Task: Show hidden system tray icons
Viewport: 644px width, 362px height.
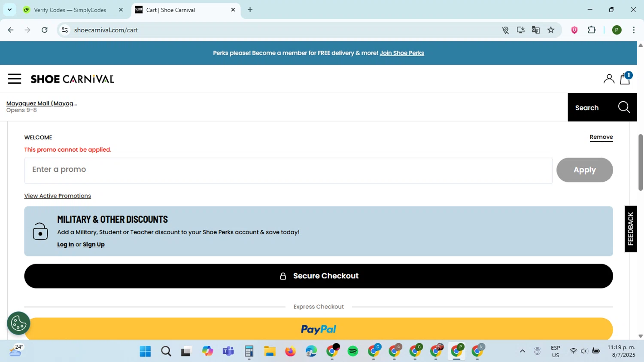Action: (522, 351)
